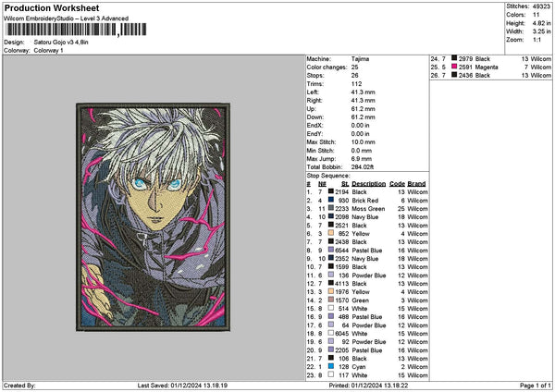Image resolution: width=555 pixels, height=392 pixels.
Task: Select the 'Left:' offset label
Action: point(312,92)
